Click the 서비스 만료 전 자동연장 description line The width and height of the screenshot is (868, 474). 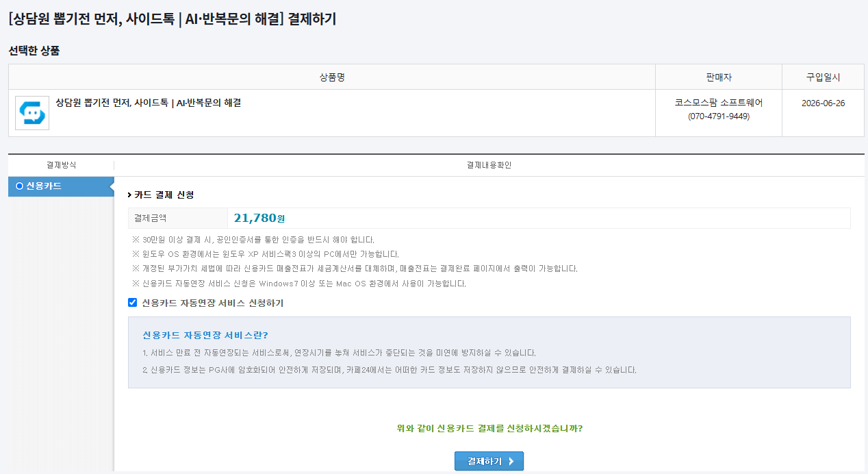click(x=340, y=353)
